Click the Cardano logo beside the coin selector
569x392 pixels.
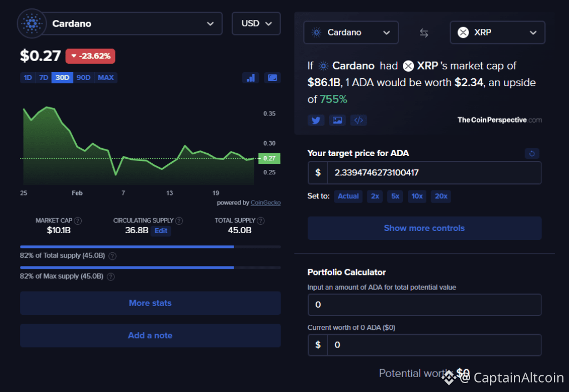32,23
